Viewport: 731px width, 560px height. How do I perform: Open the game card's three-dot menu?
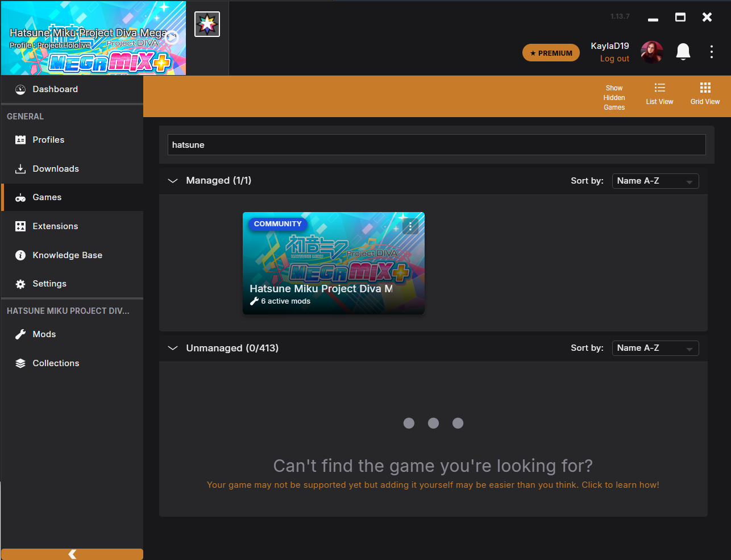(410, 226)
